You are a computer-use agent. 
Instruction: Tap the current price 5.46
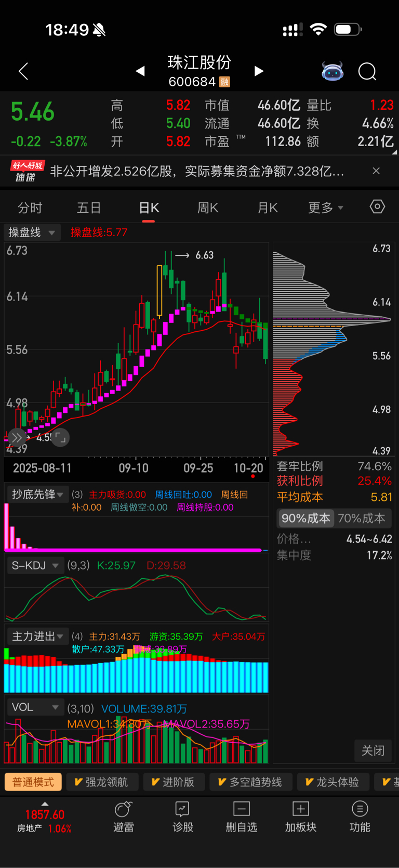33,112
